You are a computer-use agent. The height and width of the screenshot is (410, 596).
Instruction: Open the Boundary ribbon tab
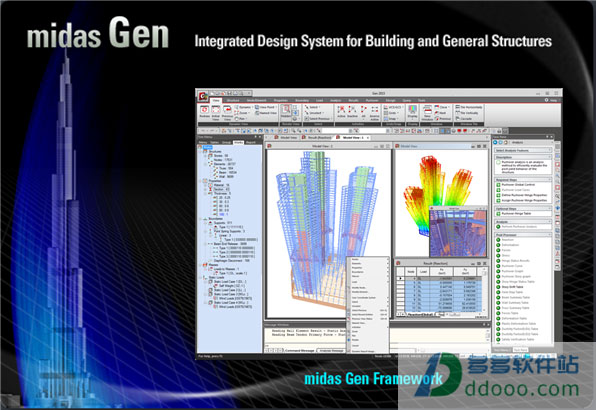[302, 100]
